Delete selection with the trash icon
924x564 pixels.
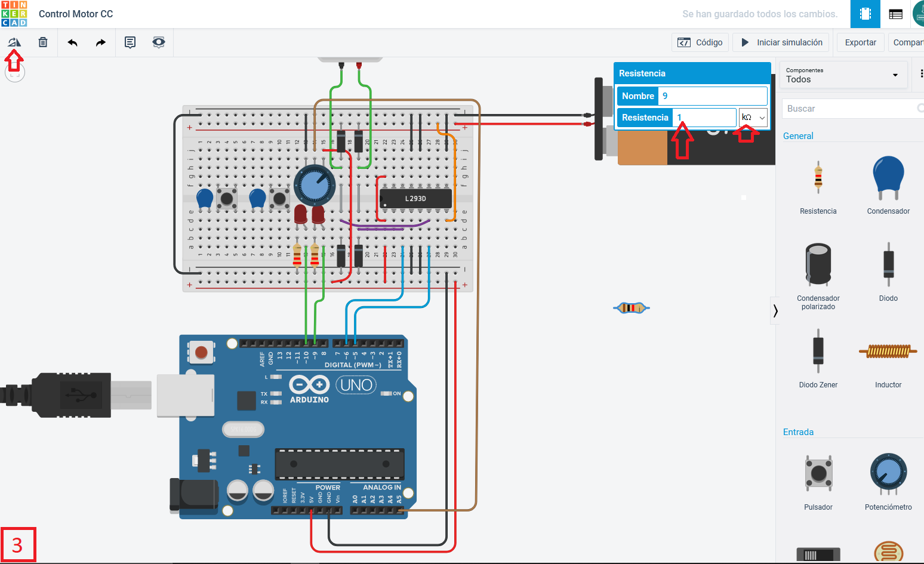(x=43, y=42)
